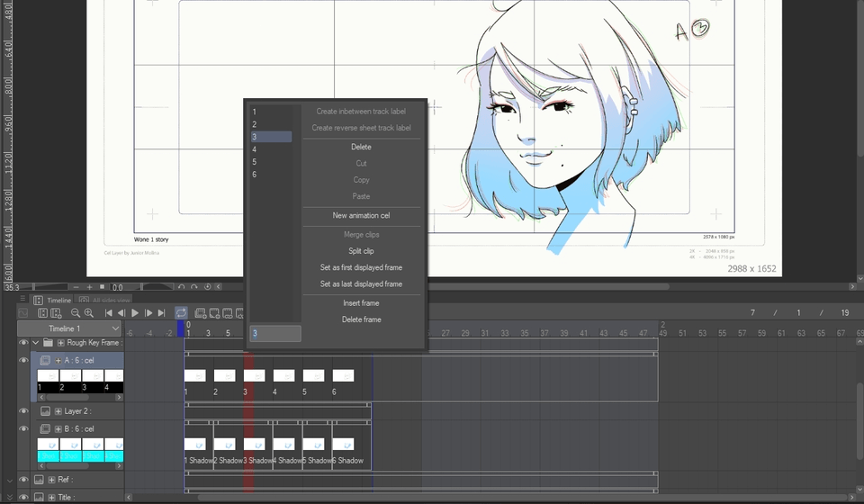The width and height of the screenshot is (864, 504).
Task: Click the reset rotation icon
Action: [x=208, y=287]
